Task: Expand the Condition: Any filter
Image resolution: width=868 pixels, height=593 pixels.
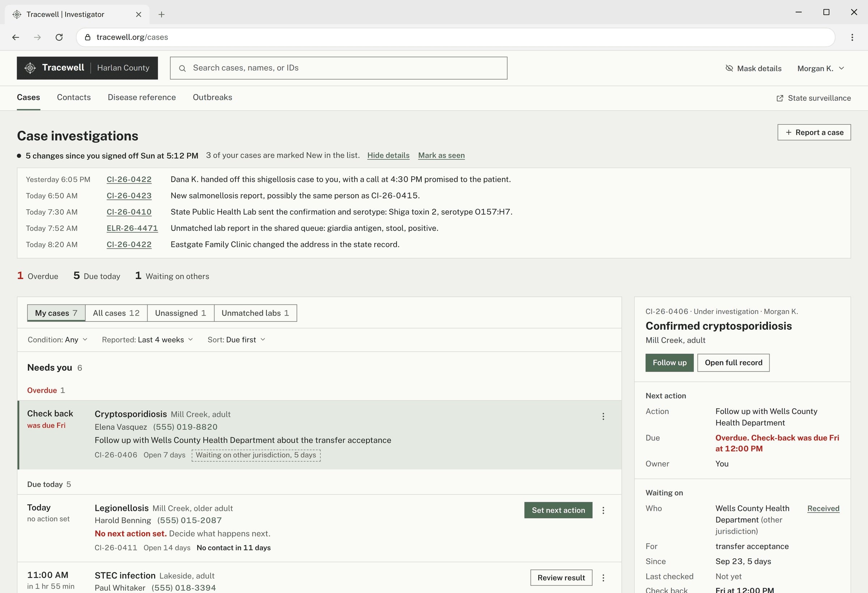Action: [x=57, y=340]
